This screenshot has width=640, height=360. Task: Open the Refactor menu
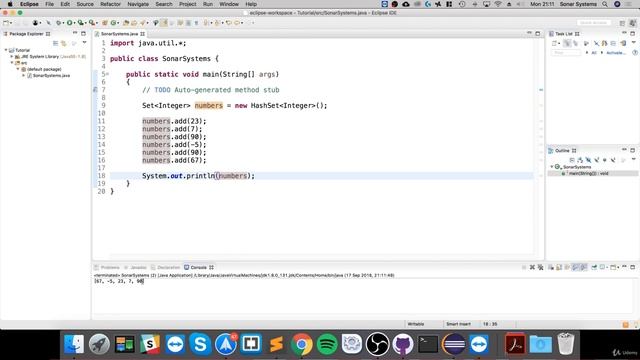110,4
